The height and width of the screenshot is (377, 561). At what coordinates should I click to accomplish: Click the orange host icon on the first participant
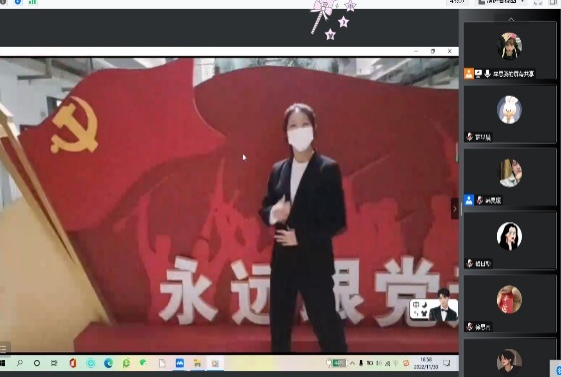pyautogui.click(x=469, y=74)
